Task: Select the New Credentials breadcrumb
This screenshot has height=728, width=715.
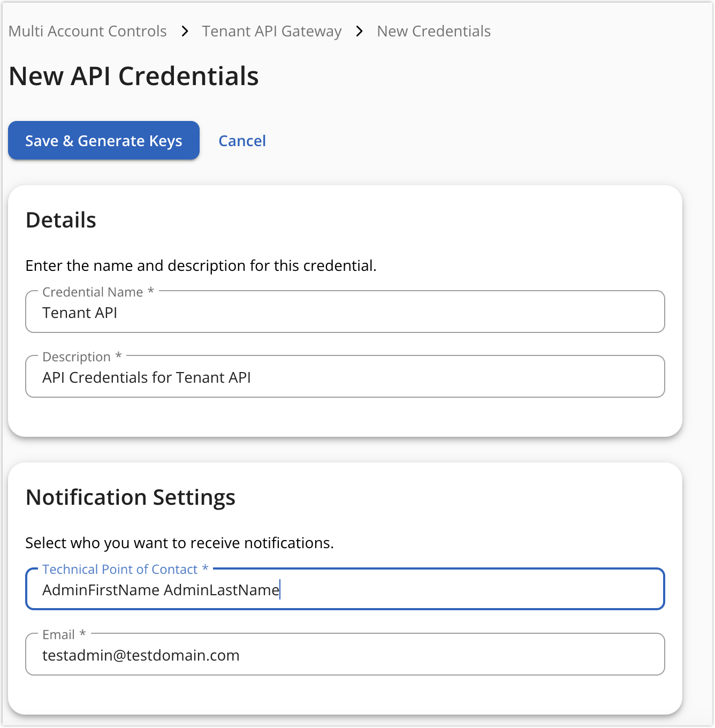Action: (433, 32)
